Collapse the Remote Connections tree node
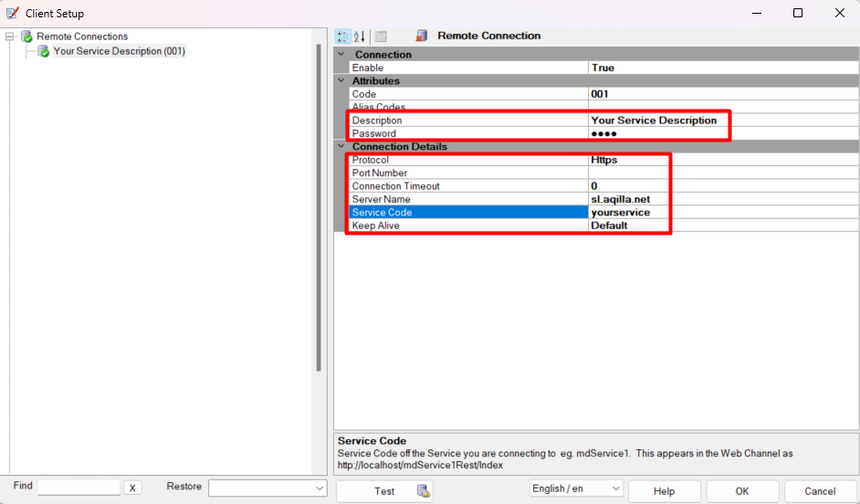 tap(10, 37)
